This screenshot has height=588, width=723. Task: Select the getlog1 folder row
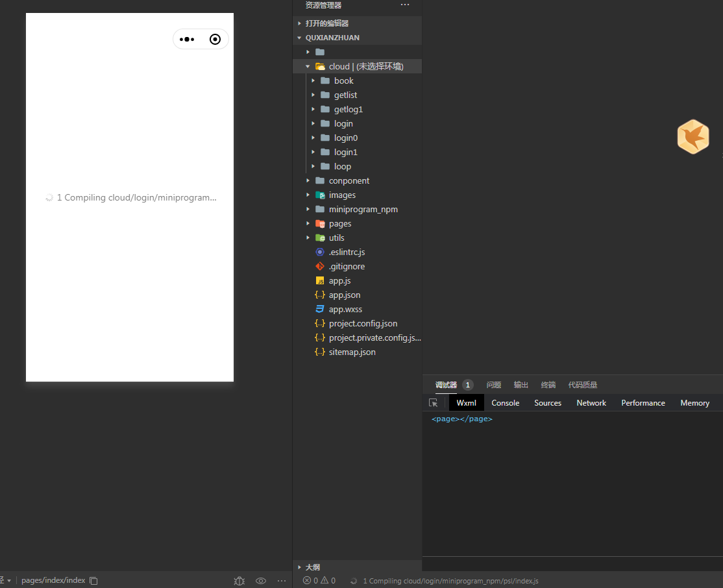click(358, 109)
